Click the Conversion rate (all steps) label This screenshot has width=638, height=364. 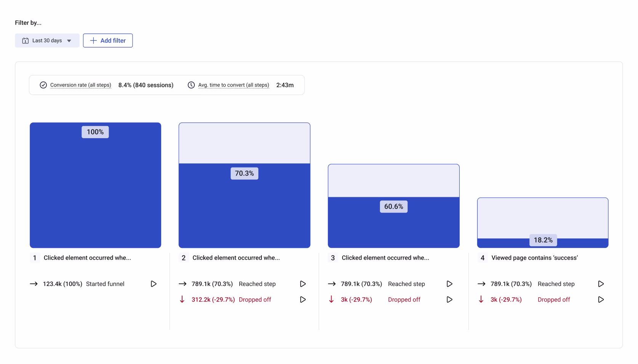tap(81, 85)
